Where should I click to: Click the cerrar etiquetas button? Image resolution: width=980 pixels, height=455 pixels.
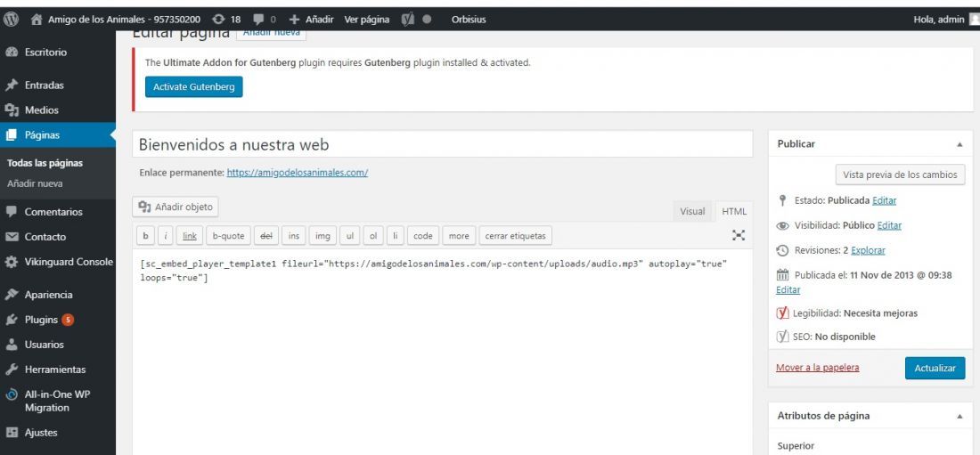(515, 236)
